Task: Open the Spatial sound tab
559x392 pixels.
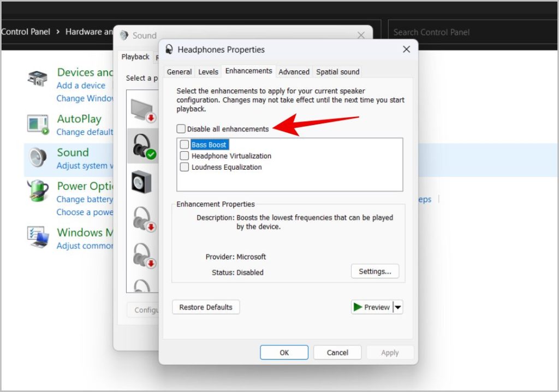Action: (x=337, y=72)
